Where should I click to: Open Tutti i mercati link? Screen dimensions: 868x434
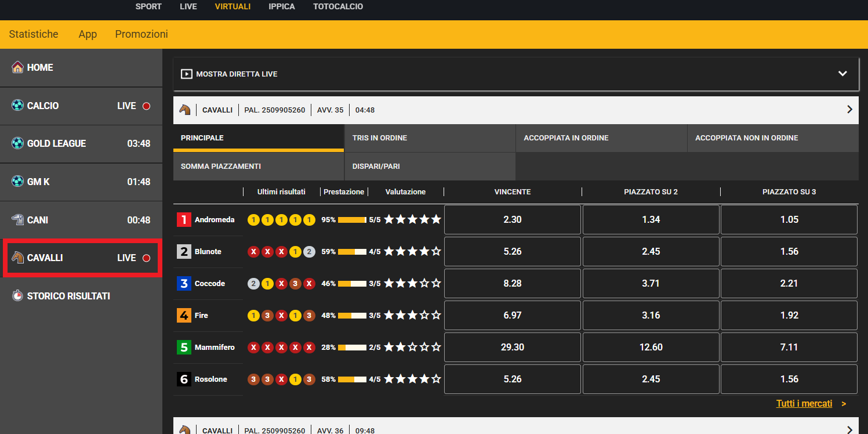tap(804, 403)
